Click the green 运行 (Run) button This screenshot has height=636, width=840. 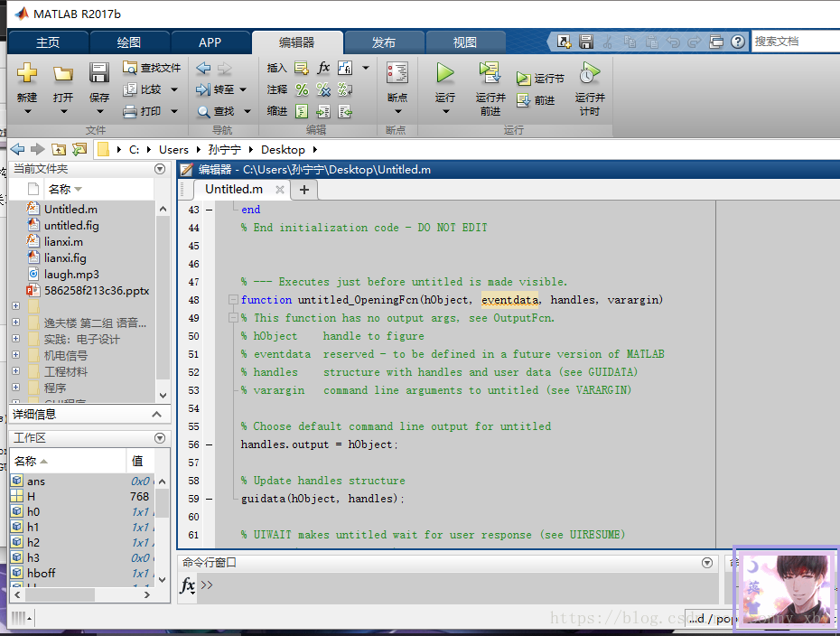click(445, 73)
